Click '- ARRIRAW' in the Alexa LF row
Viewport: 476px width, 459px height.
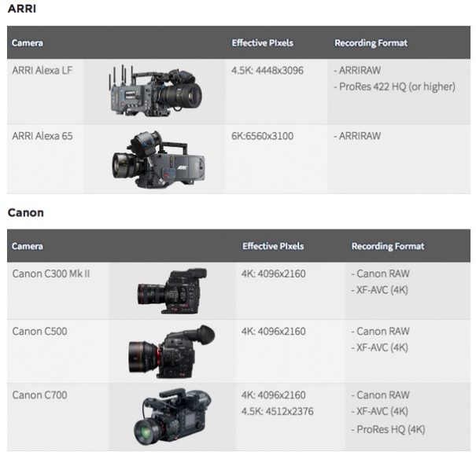click(x=357, y=70)
